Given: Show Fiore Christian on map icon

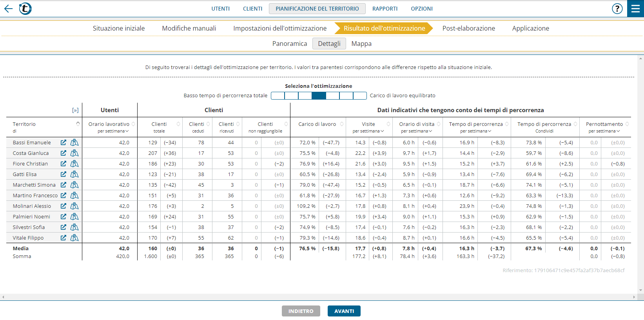Looking at the screenshot, I should click(74, 164).
